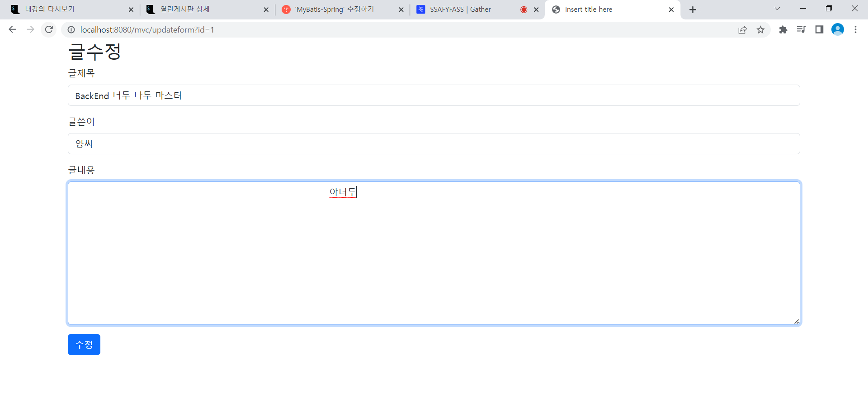Click inside the 글내용 content textarea
The height and width of the screenshot is (414, 868).
[x=434, y=253]
